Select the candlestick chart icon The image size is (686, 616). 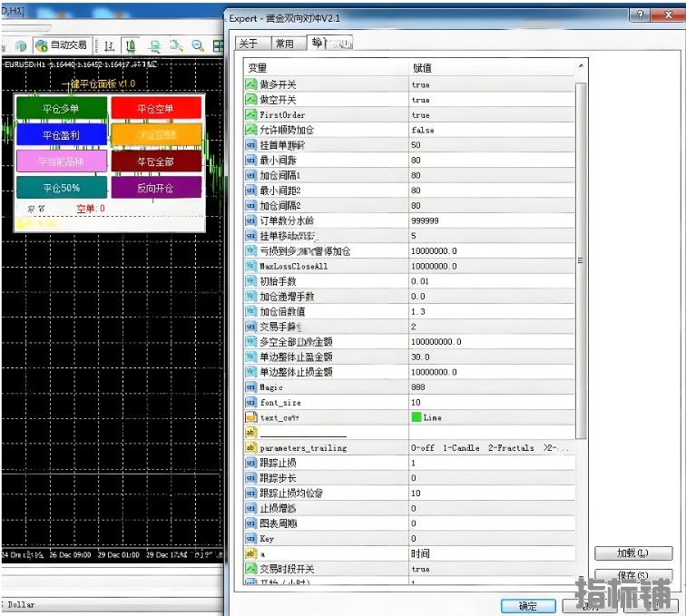pyautogui.click(x=131, y=45)
